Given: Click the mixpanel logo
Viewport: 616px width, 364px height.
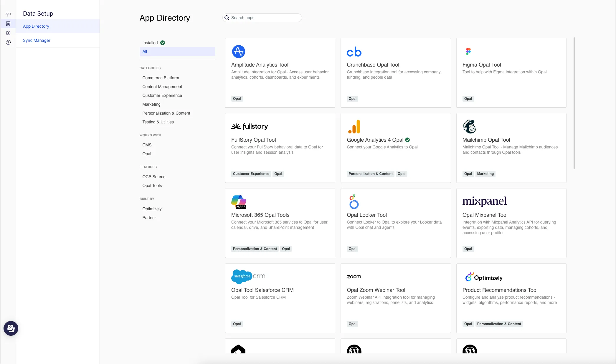Looking at the screenshot, I should coord(485,201).
